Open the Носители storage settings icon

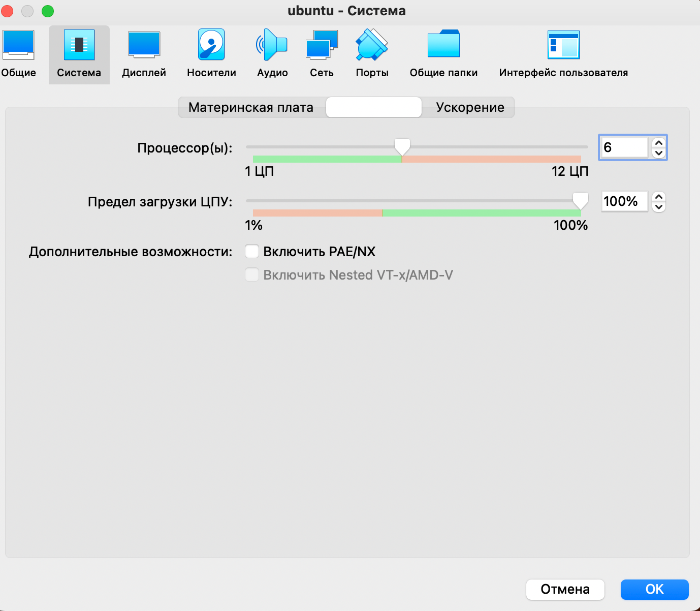(211, 46)
